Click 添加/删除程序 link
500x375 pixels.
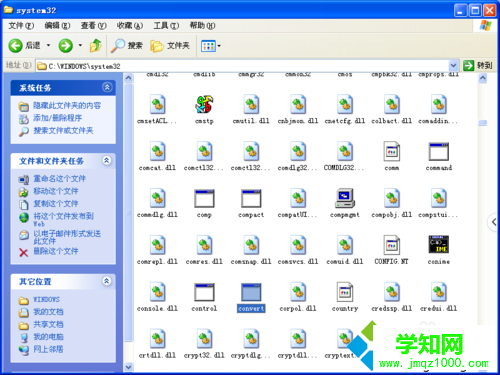tap(57, 118)
